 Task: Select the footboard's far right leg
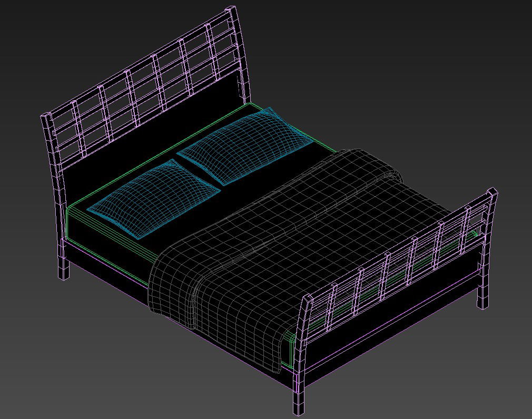(x=483, y=295)
